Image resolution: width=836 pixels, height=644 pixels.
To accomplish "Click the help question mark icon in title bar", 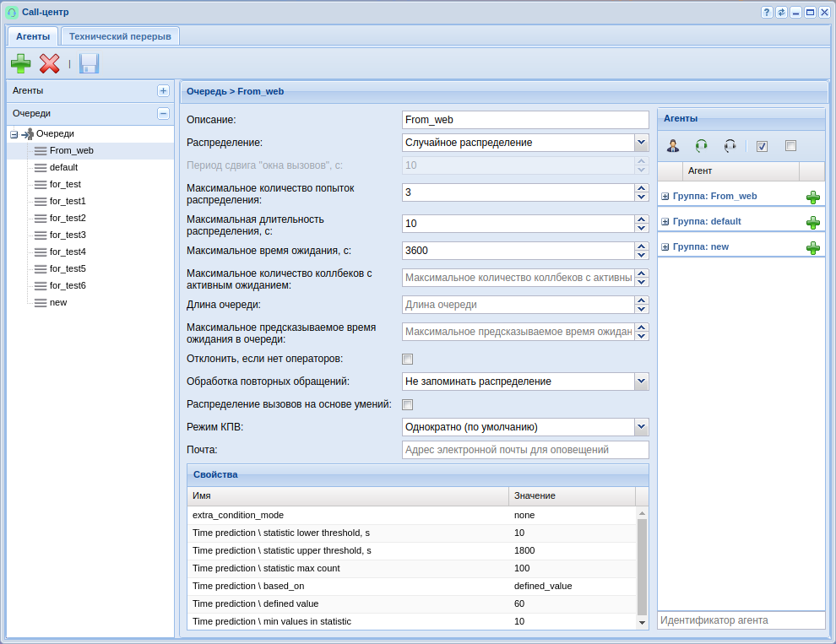I will click(x=767, y=13).
